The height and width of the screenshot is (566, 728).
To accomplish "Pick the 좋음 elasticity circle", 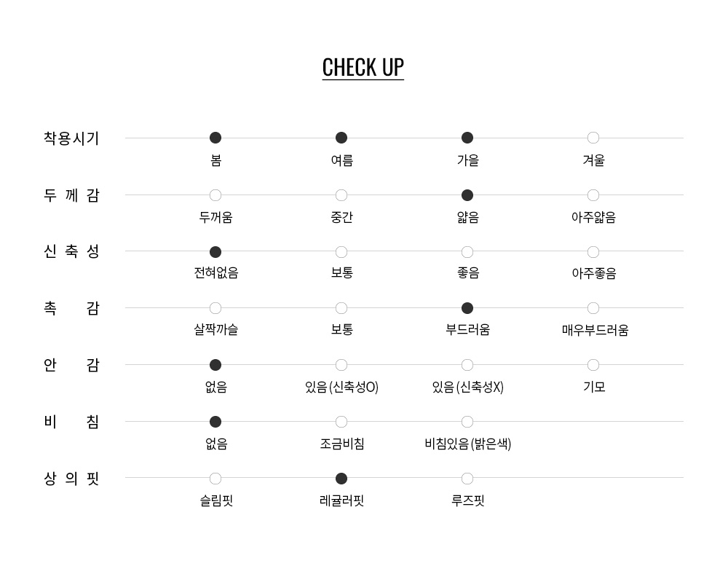I will click(467, 252).
